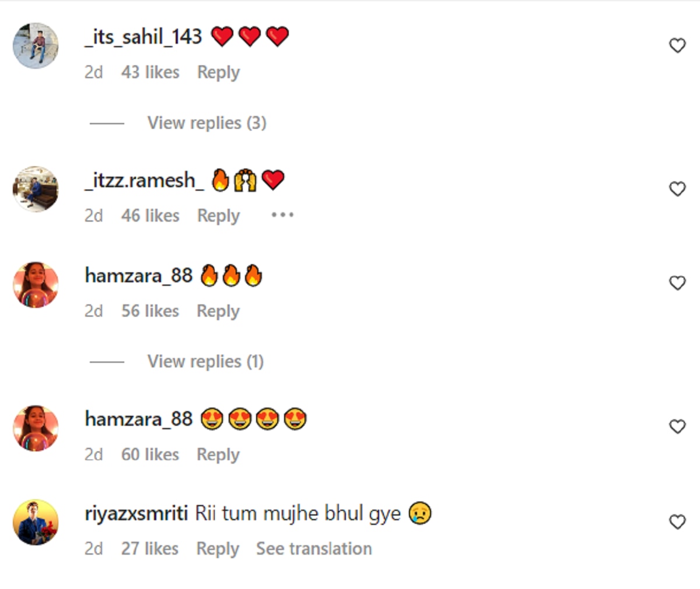Reply to _its_sahil_143 comment
This screenshot has height=589, width=700.
pos(218,72)
